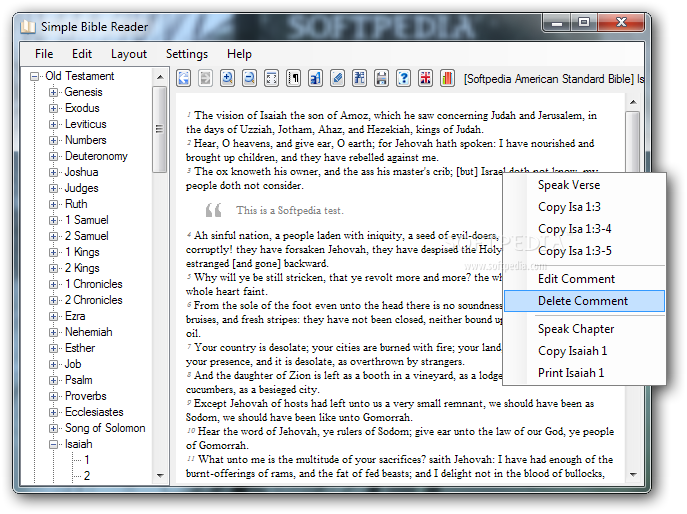Expand the Genesis book node
The width and height of the screenshot is (687, 514).
point(53,92)
